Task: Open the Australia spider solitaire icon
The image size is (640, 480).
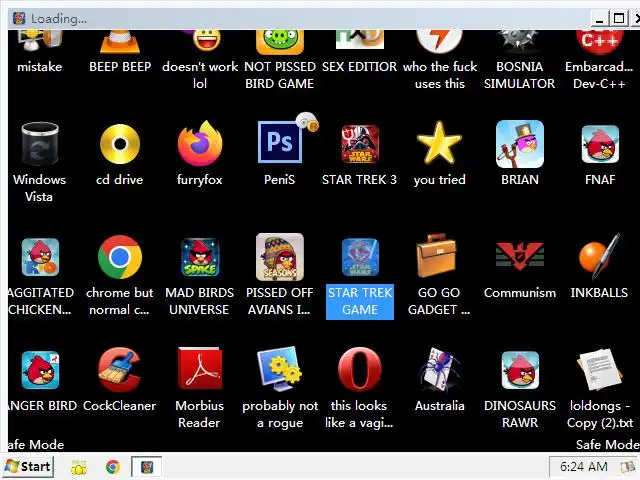Action: [x=439, y=370]
